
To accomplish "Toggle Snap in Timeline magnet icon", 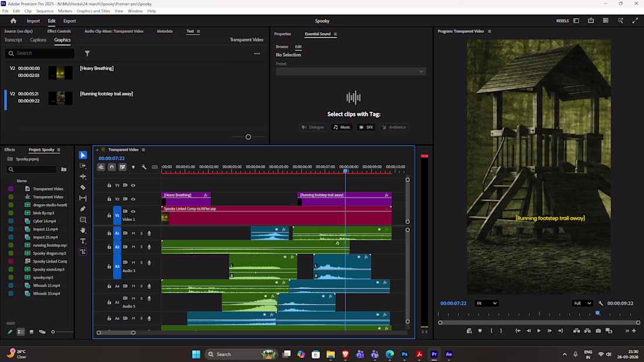I will 112,167.
